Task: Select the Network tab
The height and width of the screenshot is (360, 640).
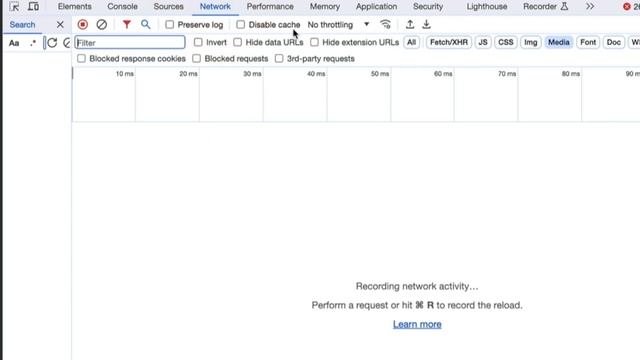Action: click(x=215, y=7)
